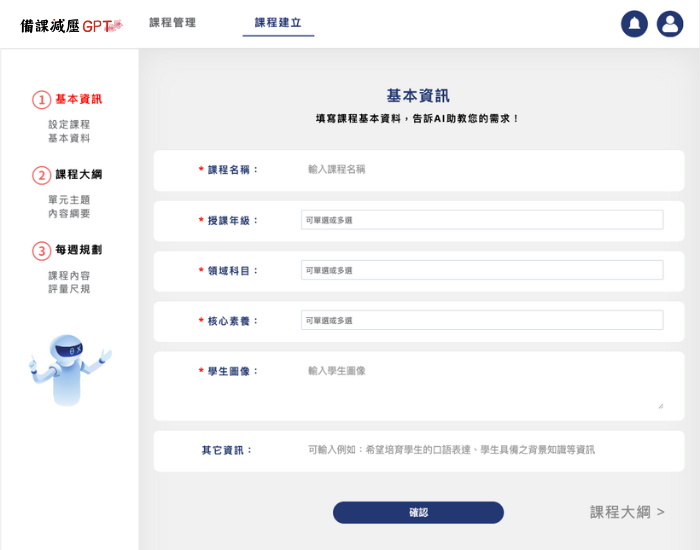700x550 pixels.
Task: Click the 備課減壓 GPT logo
Action: pos(71,25)
